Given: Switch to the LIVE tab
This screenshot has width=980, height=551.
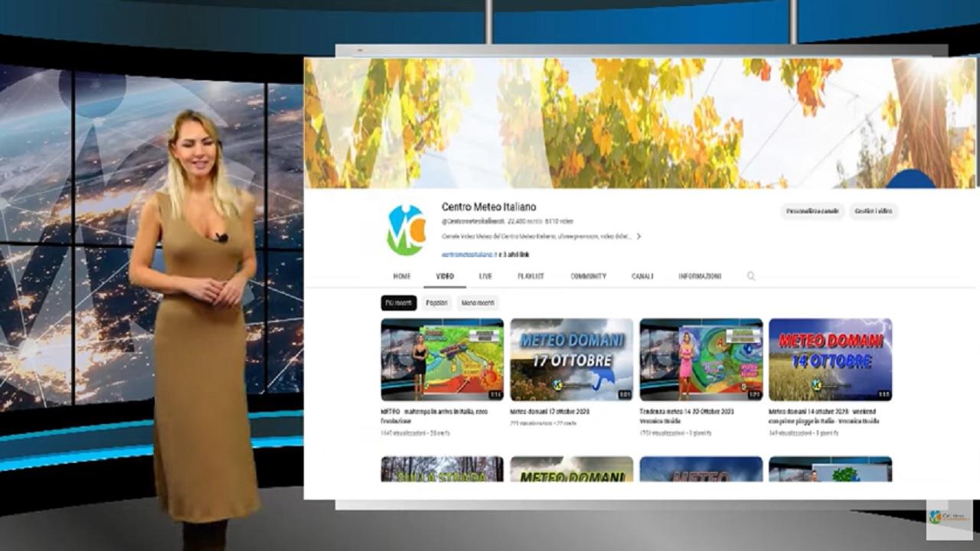Looking at the screenshot, I should click(x=485, y=276).
